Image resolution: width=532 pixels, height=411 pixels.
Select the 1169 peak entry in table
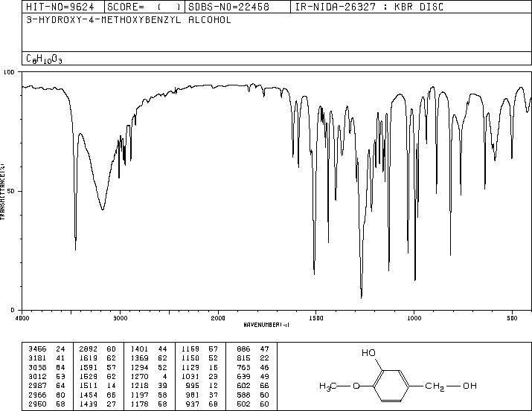199,349
